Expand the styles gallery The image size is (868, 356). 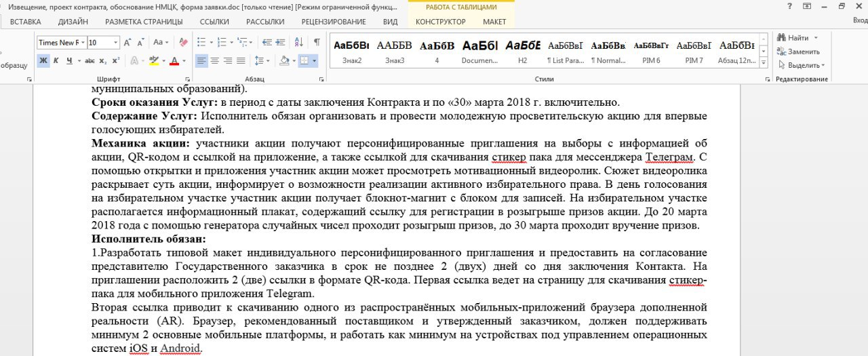(764, 63)
